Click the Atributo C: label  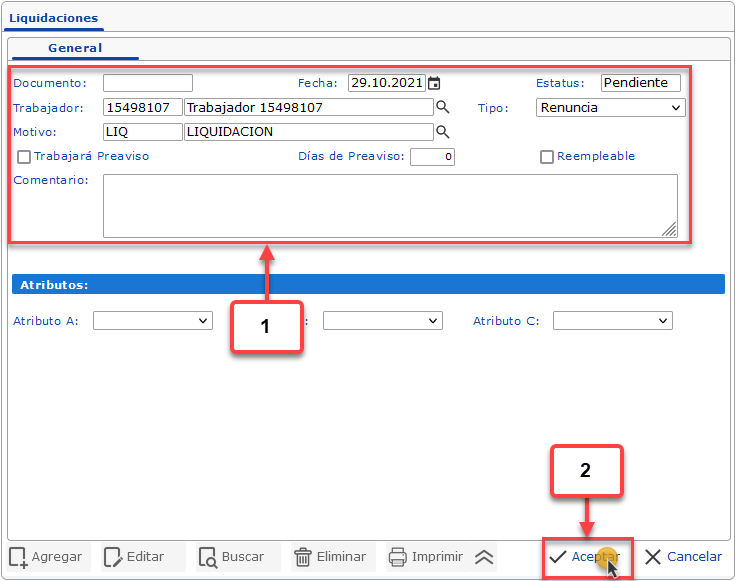(506, 321)
